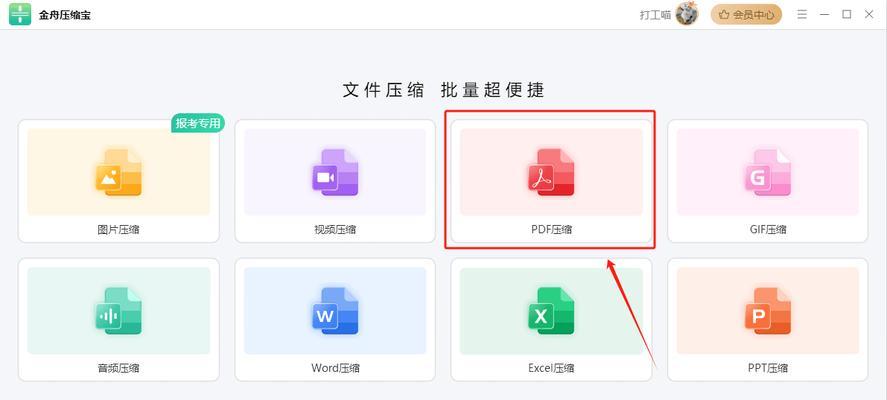The height and width of the screenshot is (400, 887).
Task: Open the 图片压缩 image compression icon
Action: (119, 172)
